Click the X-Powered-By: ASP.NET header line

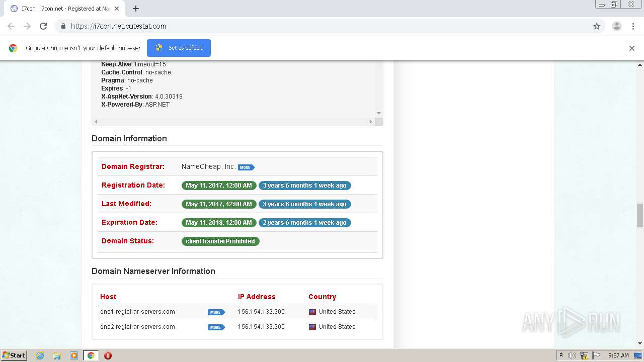click(135, 105)
